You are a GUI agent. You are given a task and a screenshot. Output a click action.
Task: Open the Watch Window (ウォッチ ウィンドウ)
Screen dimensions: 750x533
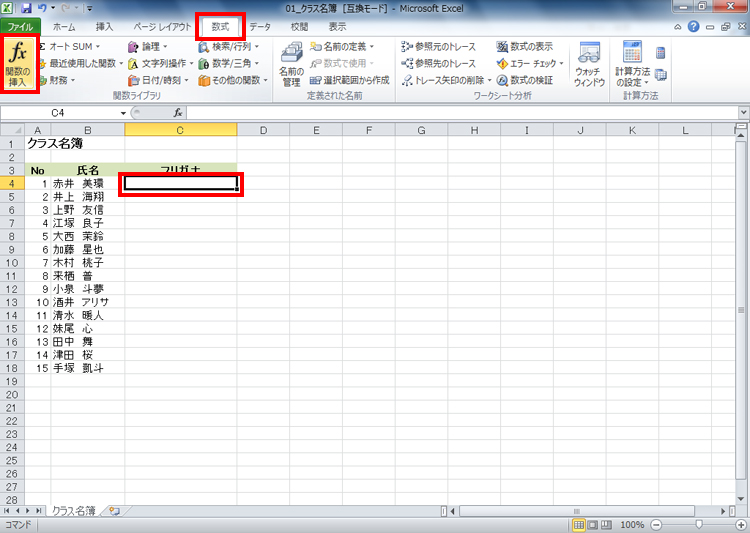pos(589,64)
